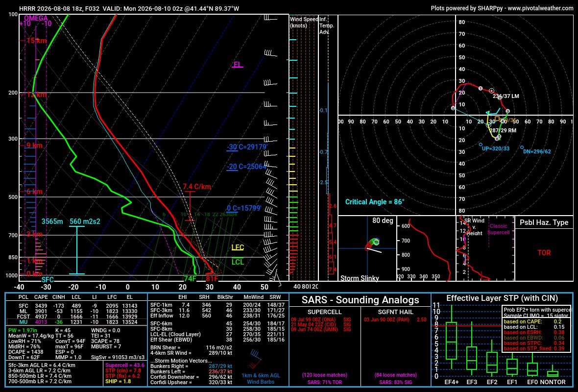Click the magenta EL label on skew-T
Viewport: 578px width, 392px height.
[238, 65]
